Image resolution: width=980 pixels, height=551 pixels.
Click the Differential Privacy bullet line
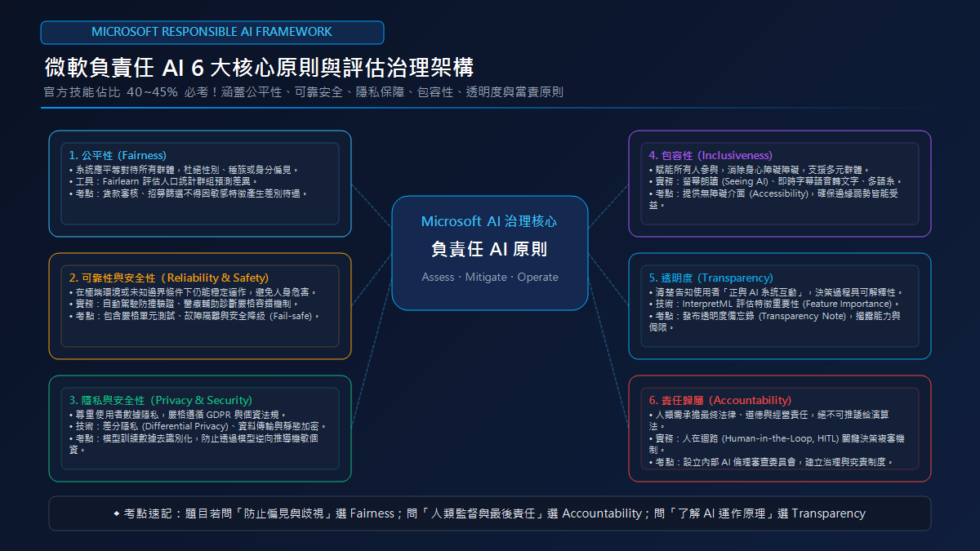pos(198,426)
